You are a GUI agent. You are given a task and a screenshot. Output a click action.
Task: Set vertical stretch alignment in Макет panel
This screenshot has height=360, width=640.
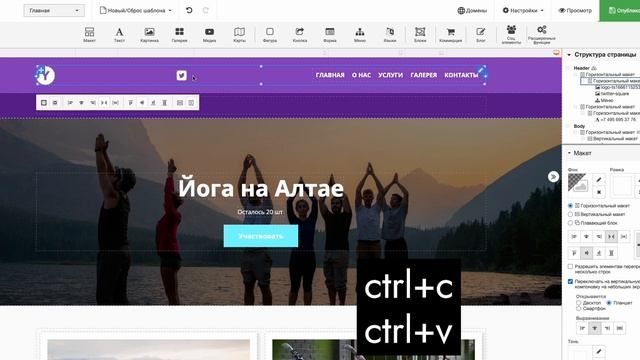pos(611,253)
